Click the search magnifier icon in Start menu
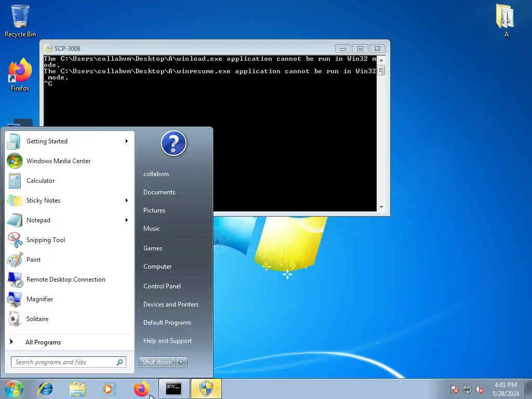The image size is (532, 399). coord(120,362)
